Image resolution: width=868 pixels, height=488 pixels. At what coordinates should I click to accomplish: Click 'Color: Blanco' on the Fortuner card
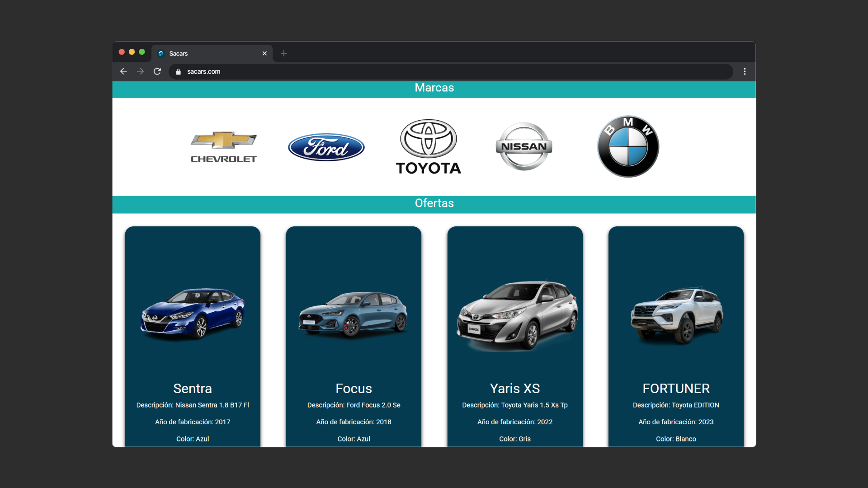coord(676,439)
